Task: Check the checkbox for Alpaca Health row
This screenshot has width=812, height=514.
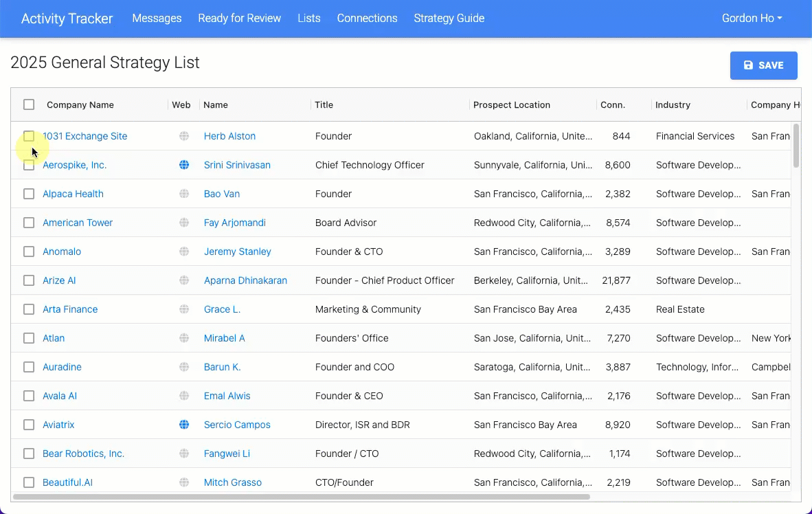Action: coord(29,194)
